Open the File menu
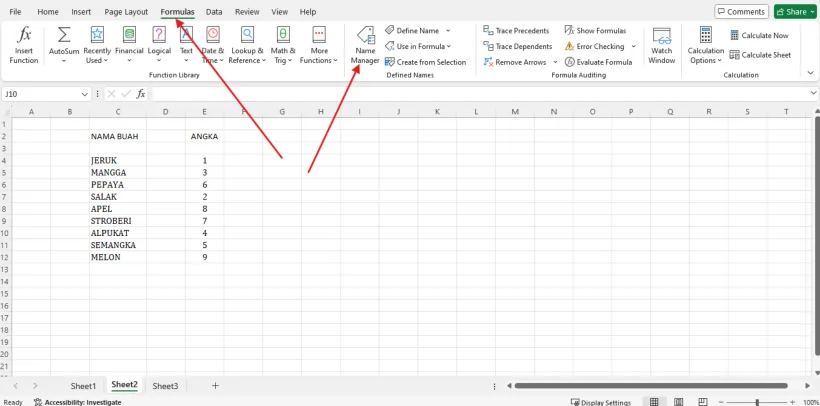Screen dimensions: 820x406 coord(15,12)
